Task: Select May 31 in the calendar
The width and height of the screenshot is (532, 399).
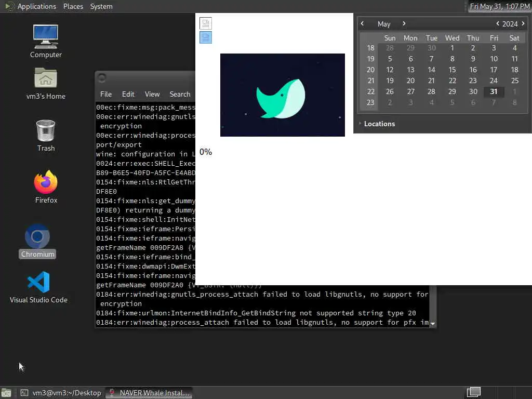Action: (494, 91)
